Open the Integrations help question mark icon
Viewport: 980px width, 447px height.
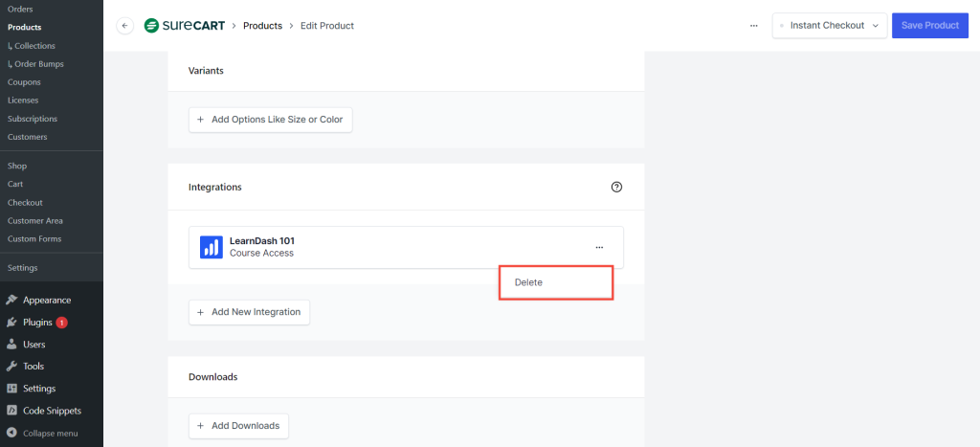point(616,188)
